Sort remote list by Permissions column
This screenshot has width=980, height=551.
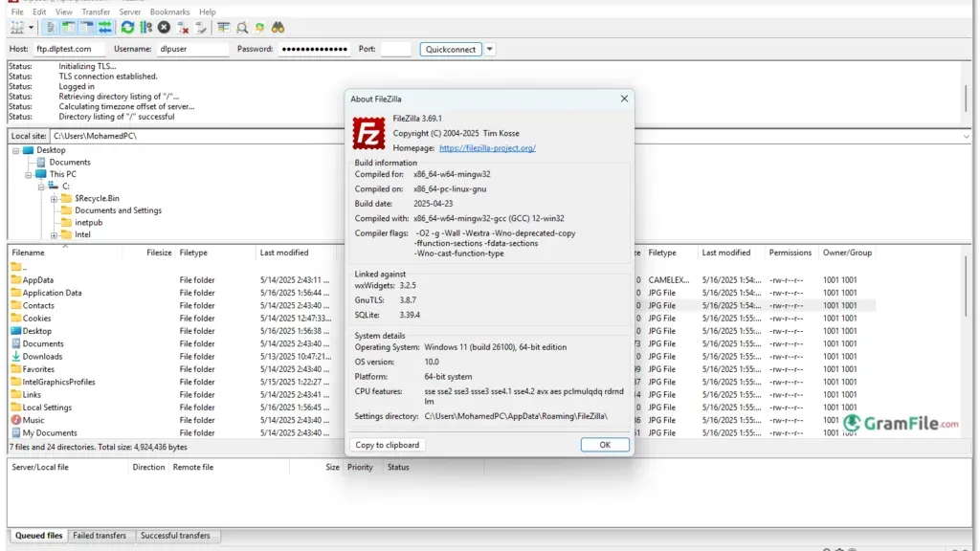[790, 253]
